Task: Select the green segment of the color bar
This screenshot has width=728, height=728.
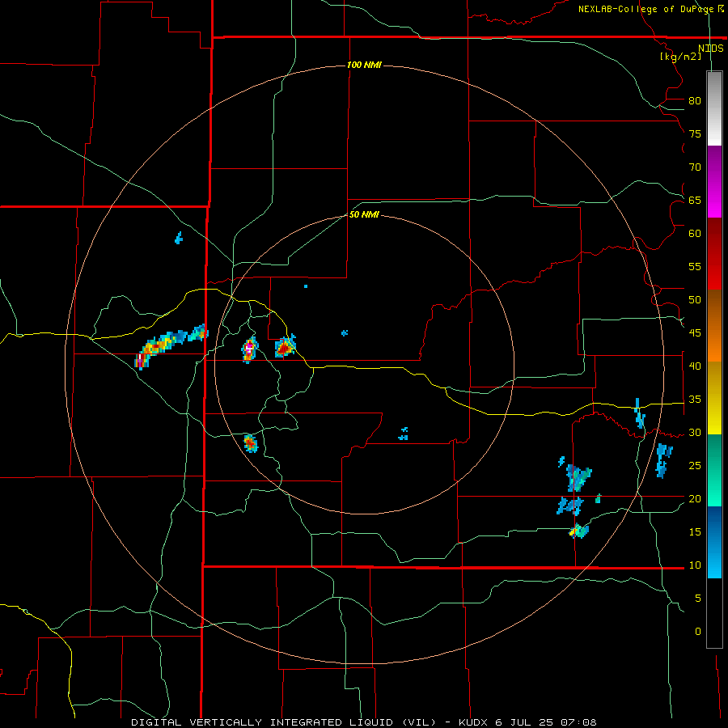Action: click(714, 470)
